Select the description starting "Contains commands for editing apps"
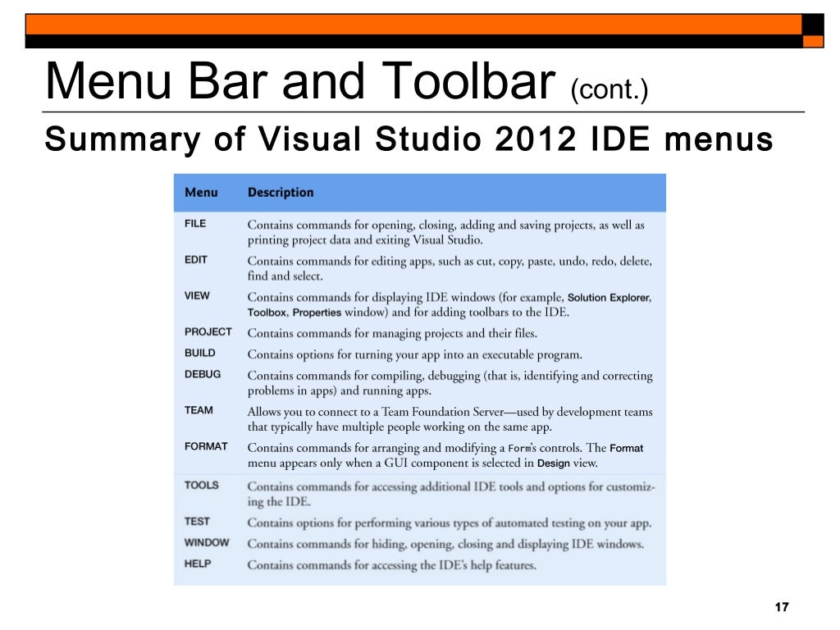The height and width of the screenshot is (630, 840). [x=450, y=268]
